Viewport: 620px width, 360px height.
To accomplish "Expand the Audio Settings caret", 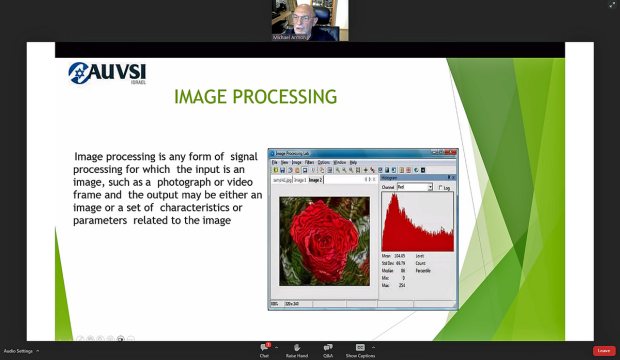I will [38, 351].
